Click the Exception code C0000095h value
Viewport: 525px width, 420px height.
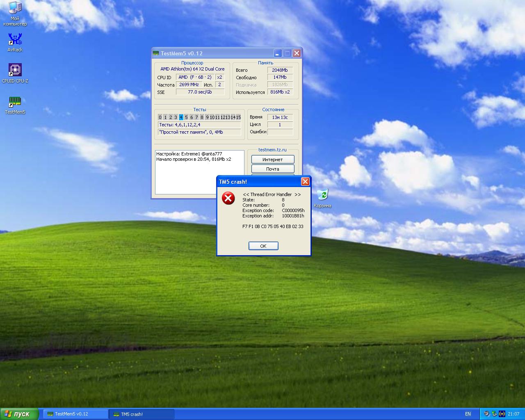293,210
